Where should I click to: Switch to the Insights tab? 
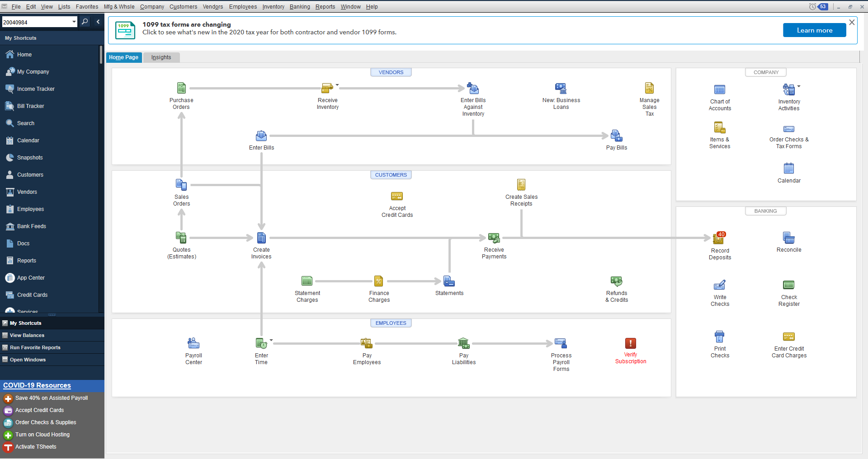click(x=161, y=57)
